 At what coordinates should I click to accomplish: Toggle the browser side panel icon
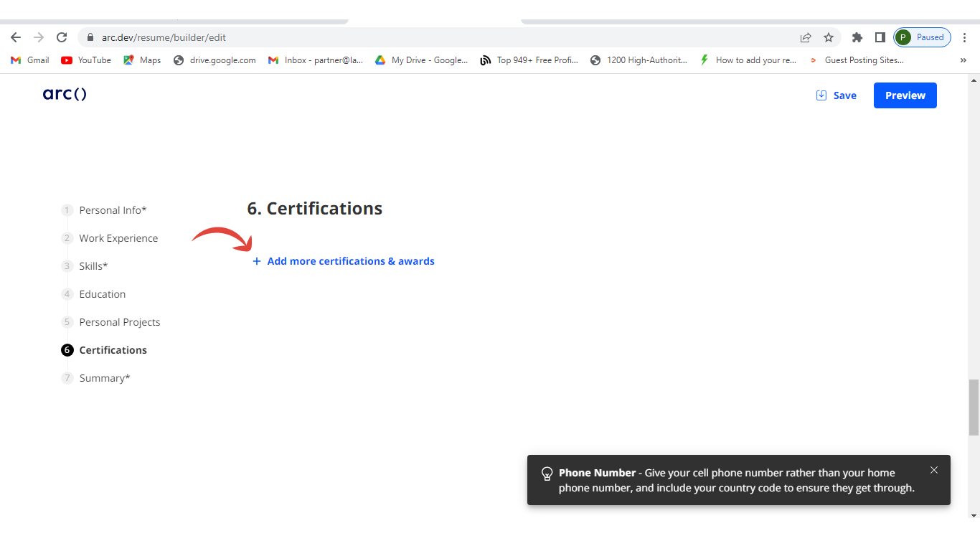(880, 37)
